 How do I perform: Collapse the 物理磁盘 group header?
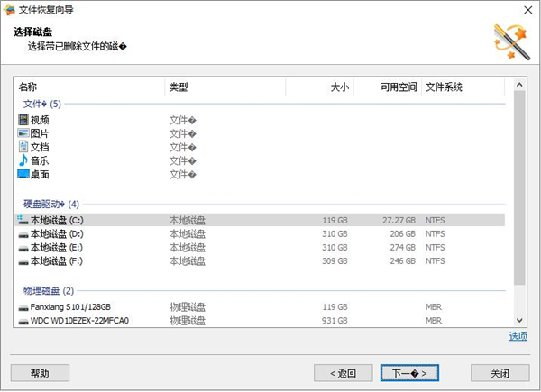click(48, 291)
